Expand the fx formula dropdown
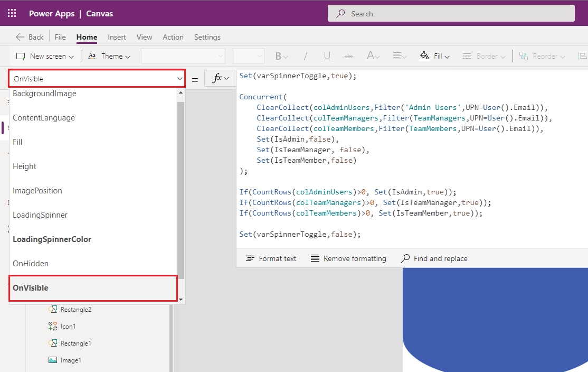This screenshot has height=372, width=588. coord(220,79)
